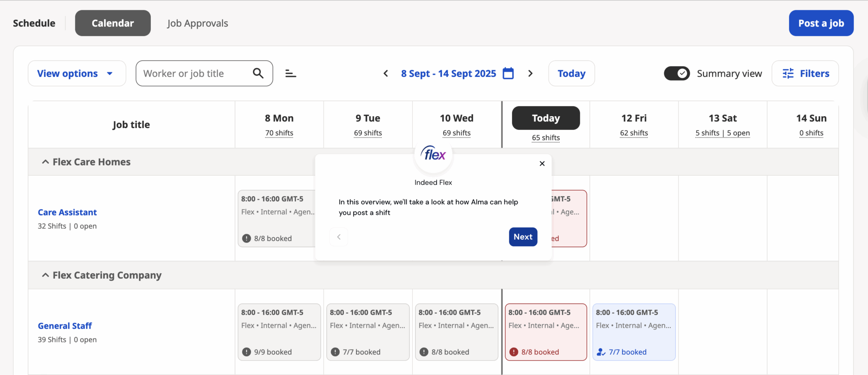Click the Flex logo in the popup
Viewport: 868px width, 375px height.
pos(433,155)
